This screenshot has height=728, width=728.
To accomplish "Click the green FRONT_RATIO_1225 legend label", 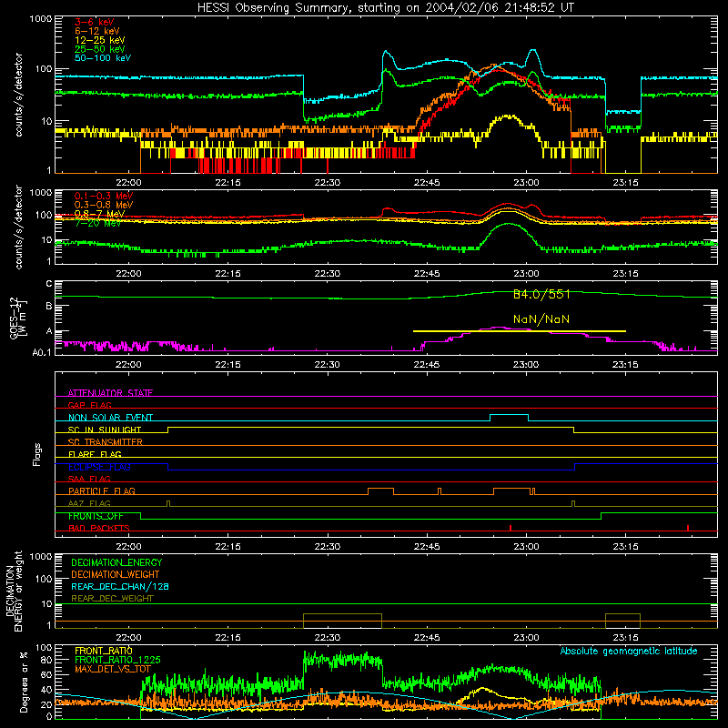I will [117, 660].
